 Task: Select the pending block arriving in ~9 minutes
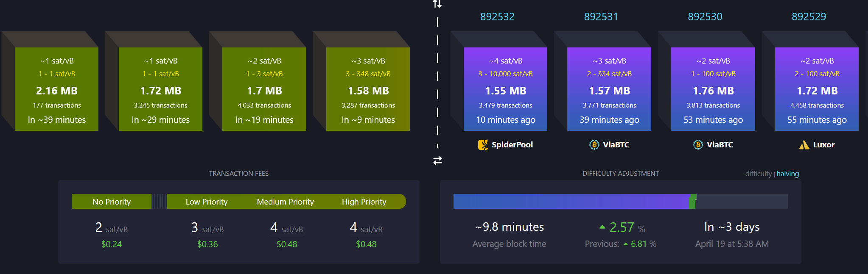(368, 89)
